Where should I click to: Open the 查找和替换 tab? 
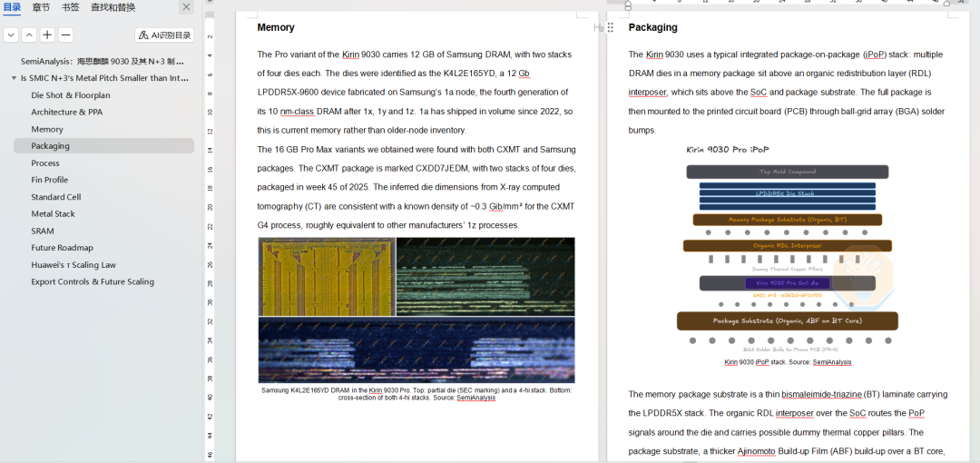(x=113, y=7)
